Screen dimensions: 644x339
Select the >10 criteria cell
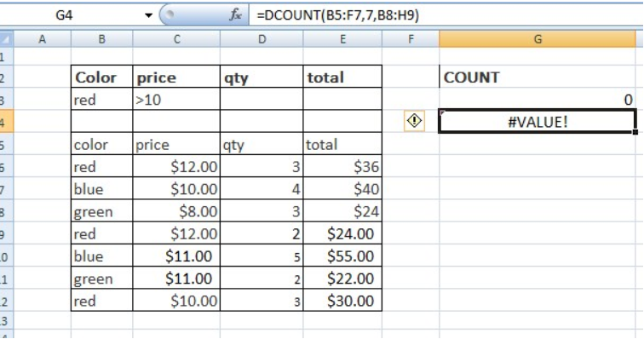click(x=176, y=99)
